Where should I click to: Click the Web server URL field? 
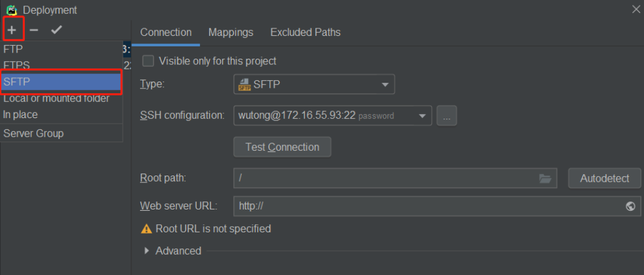(426, 206)
